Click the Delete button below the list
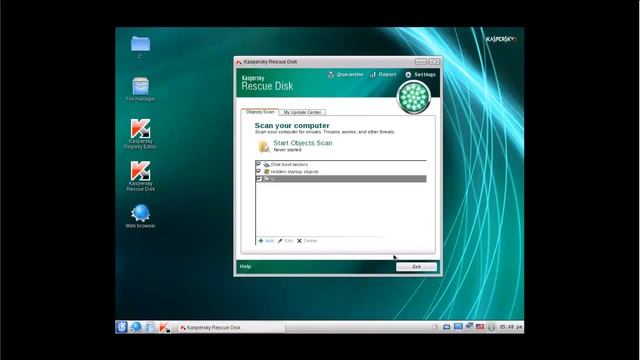This screenshot has width=640, height=360. (307, 241)
